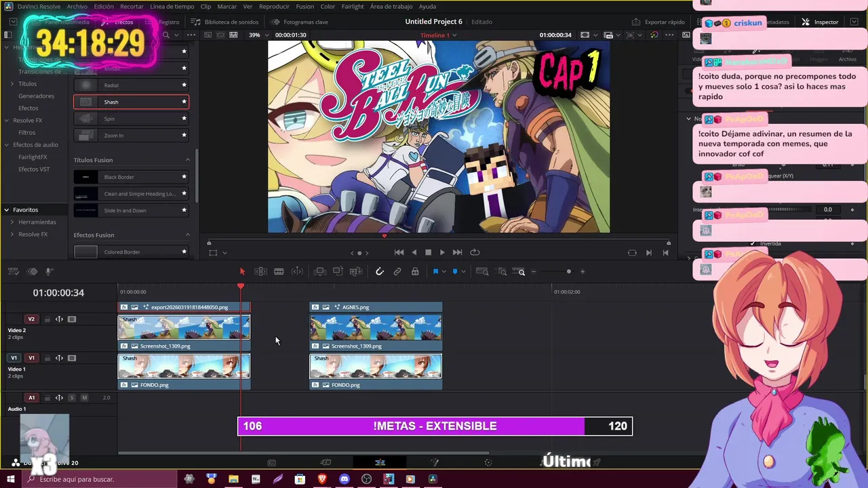Jump to first frame in viewer

click(x=399, y=252)
